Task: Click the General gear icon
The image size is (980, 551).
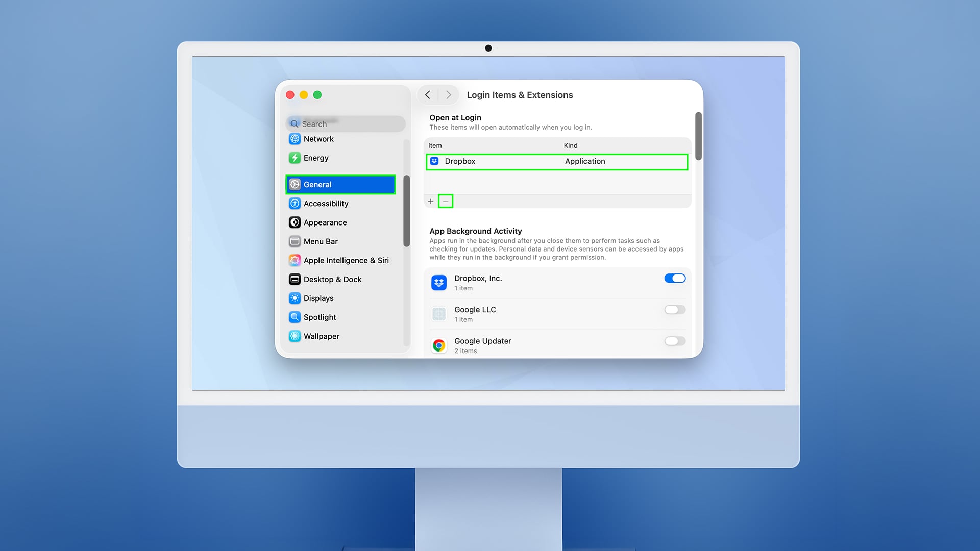Action: [x=295, y=184]
